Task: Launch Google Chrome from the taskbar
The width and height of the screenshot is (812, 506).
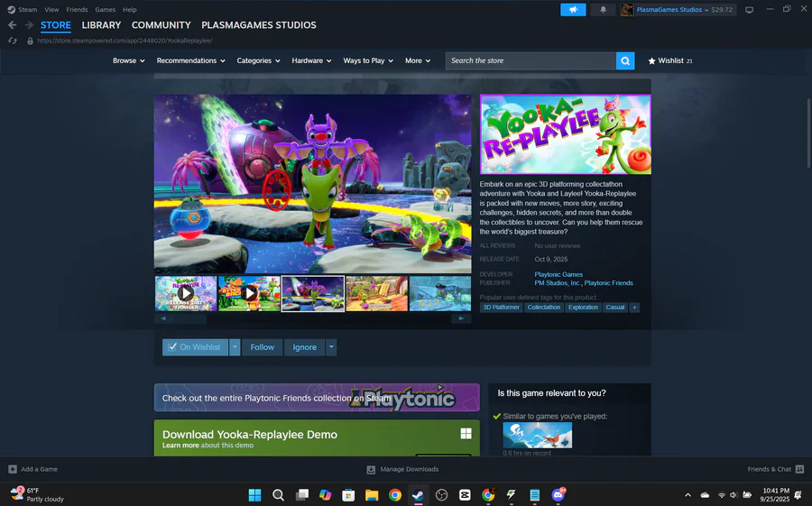Action: click(x=394, y=495)
